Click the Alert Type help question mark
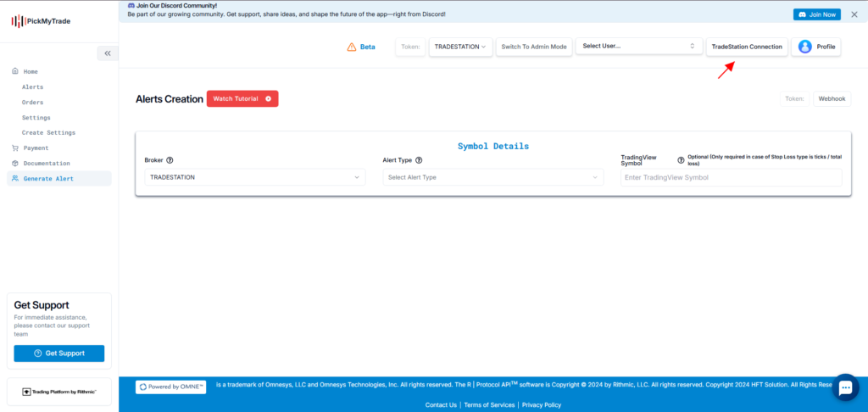The width and height of the screenshot is (868, 412). pos(419,160)
